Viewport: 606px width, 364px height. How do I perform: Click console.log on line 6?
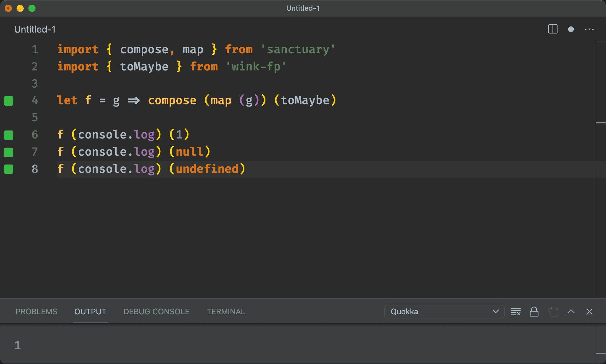[116, 135]
